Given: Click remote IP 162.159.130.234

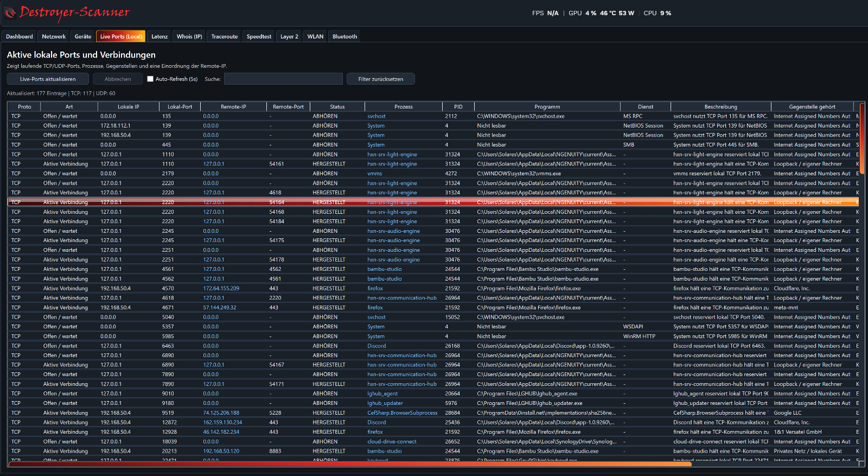Looking at the screenshot, I should (x=222, y=422).
